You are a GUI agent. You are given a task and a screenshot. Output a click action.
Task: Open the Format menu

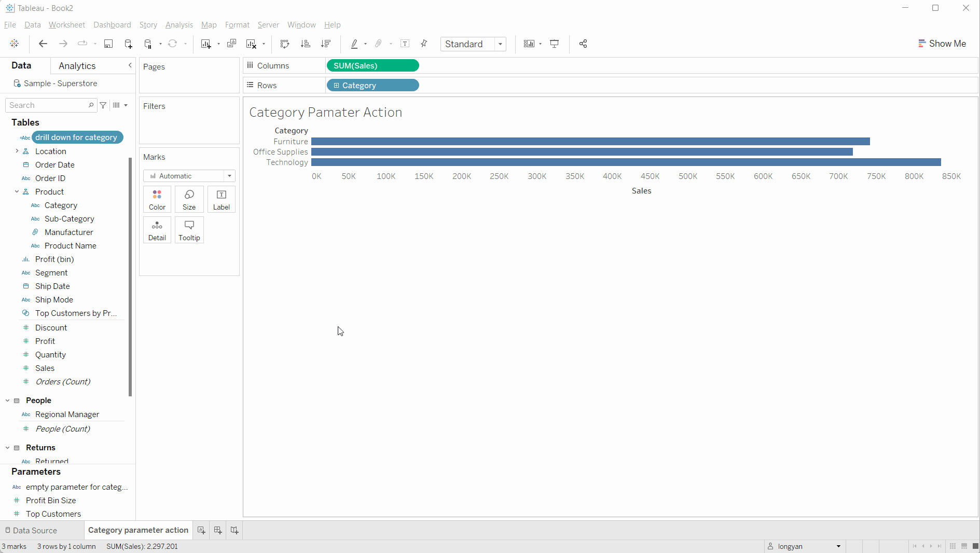tap(237, 25)
